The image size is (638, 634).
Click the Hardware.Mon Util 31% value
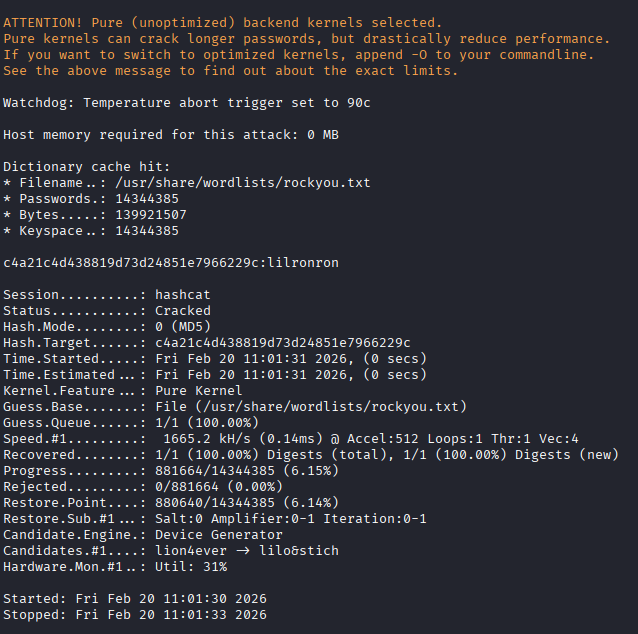coord(190,567)
